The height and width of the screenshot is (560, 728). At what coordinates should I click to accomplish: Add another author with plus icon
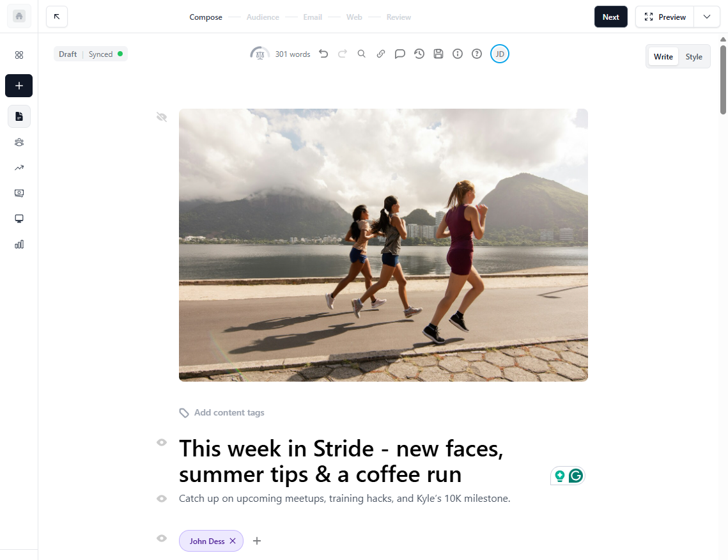point(257,541)
